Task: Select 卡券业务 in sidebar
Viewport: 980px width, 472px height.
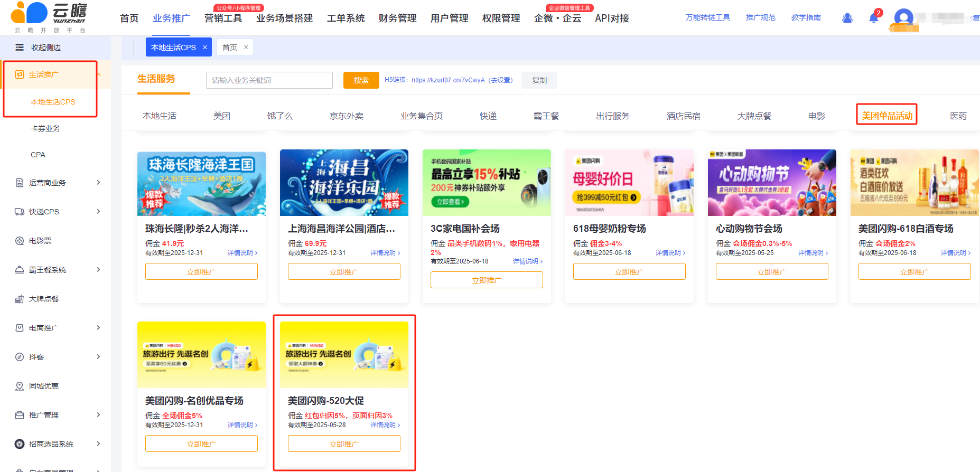Action: (x=45, y=128)
